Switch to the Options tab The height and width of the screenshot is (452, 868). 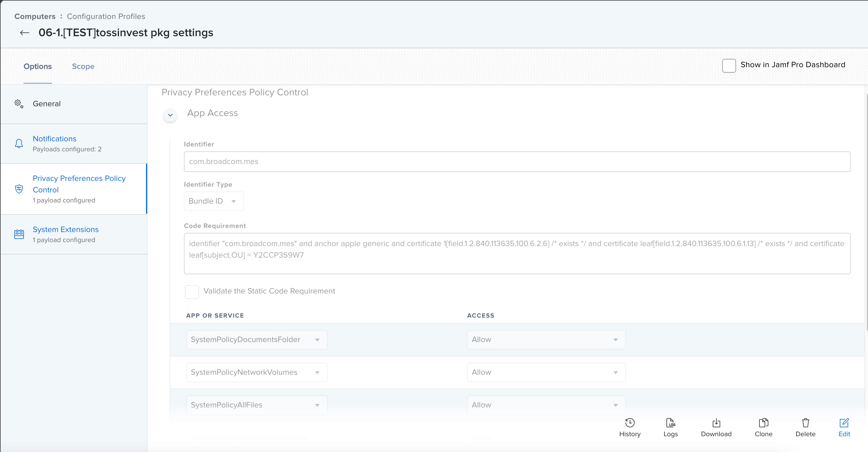38,66
